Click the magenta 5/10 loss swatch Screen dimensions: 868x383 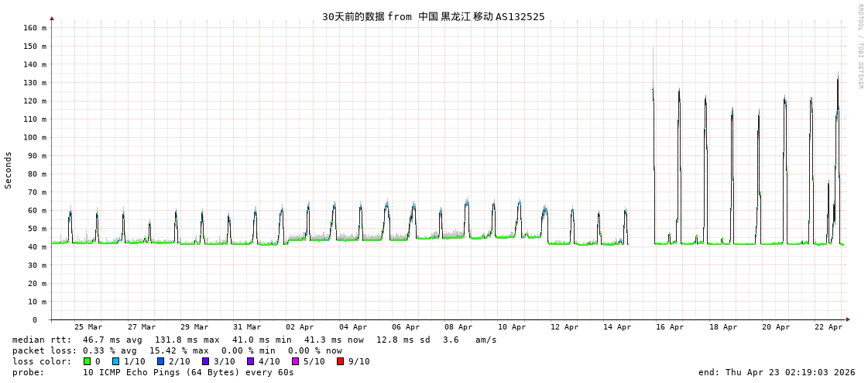(295, 361)
